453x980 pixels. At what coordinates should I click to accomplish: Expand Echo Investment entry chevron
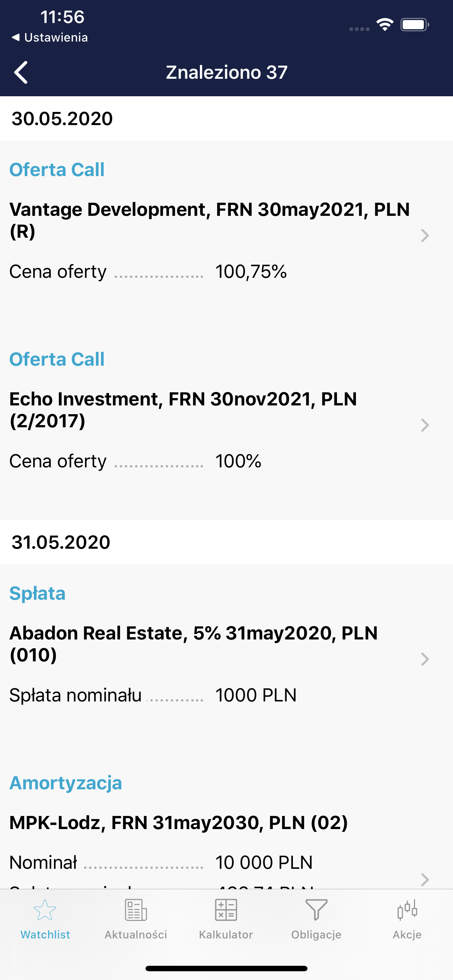coord(425,425)
